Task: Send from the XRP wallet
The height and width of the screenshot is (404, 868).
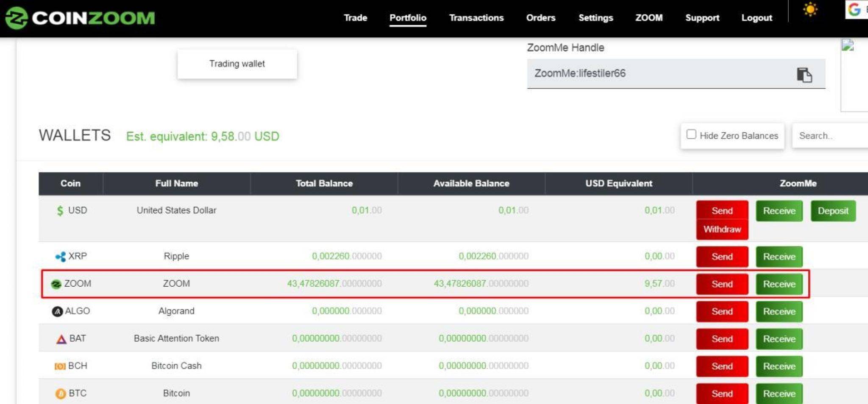Action: [722, 257]
